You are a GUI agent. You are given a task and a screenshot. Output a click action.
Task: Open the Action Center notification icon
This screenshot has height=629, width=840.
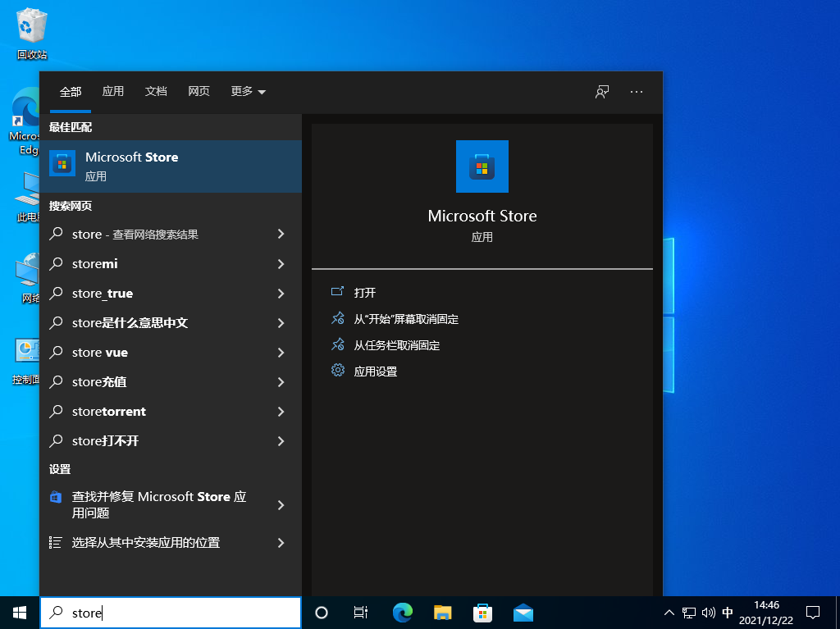tap(812, 613)
